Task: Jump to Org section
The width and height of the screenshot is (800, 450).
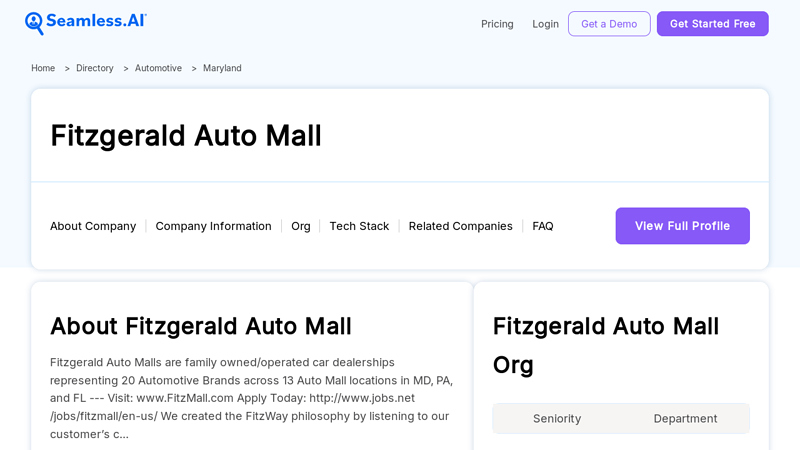Action: click(x=301, y=226)
